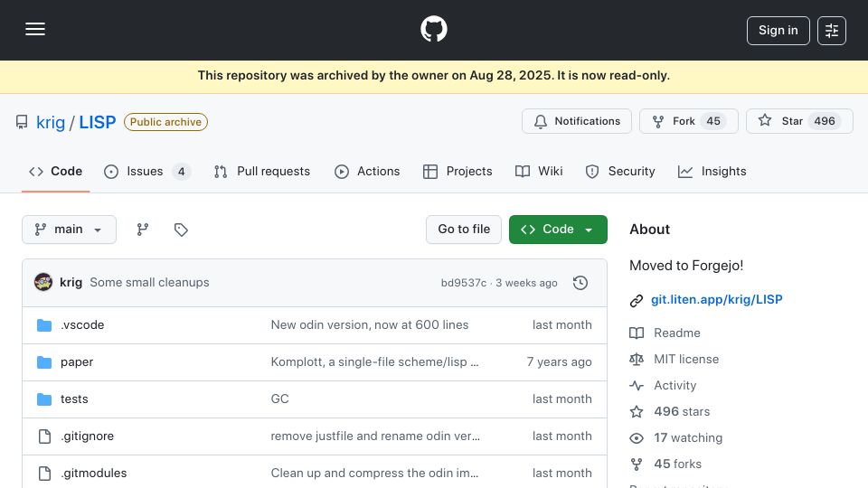Open 'Clean up and compress the odin' commit
Image resolution: width=868 pixels, height=488 pixels.
click(x=374, y=473)
